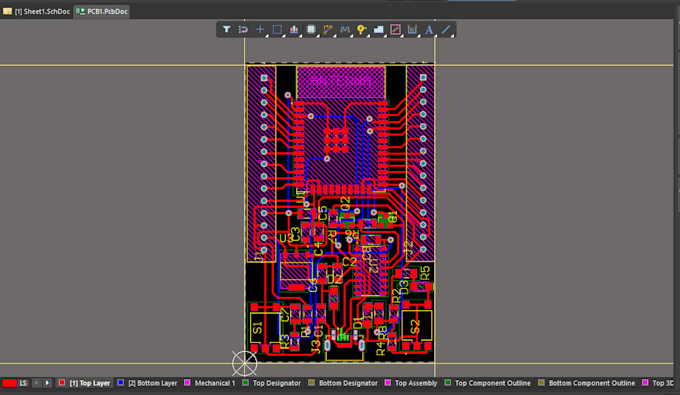The image size is (680, 395).
Task: Select the D1 diode designator
Action: (358, 323)
